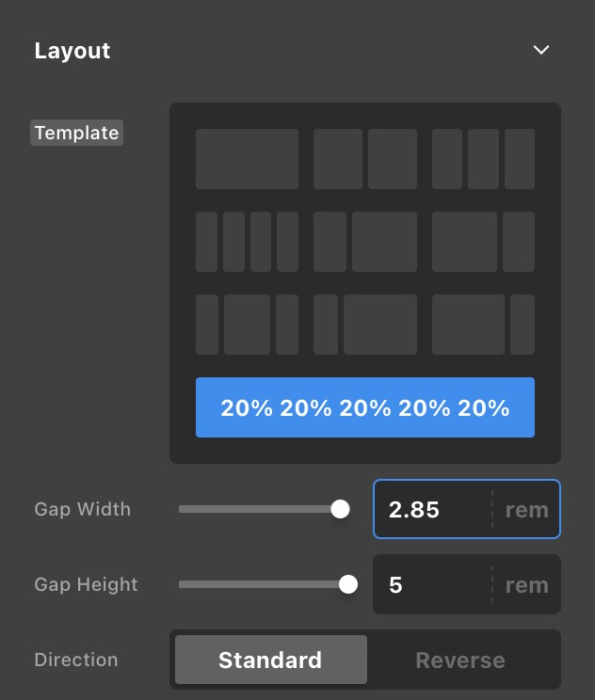Open the Gap Height rem unit dropdown

coord(526,585)
